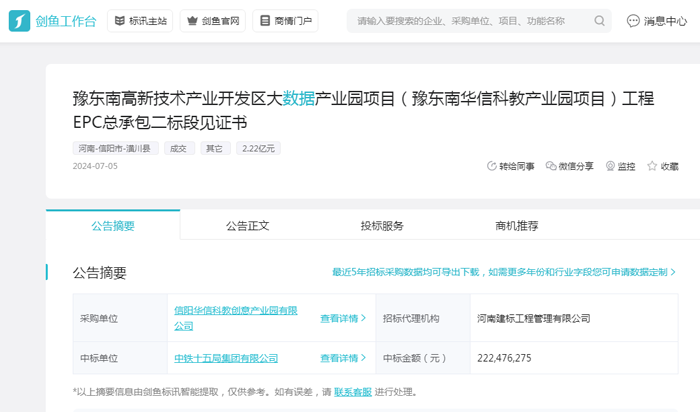
Task: Expand 查看详情 for 采购单位
Action: click(340, 319)
